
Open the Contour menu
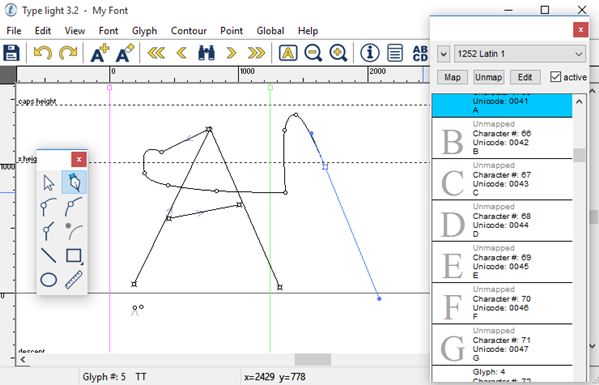point(189,31)
